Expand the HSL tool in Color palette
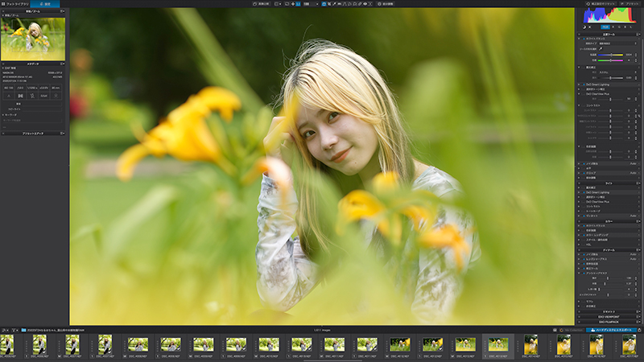This screenshot has height=362, width=644. 579,245
